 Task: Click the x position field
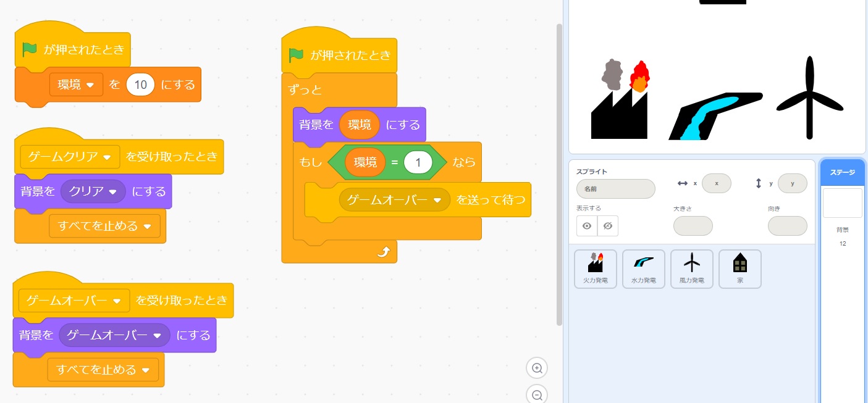coord(717,183)
